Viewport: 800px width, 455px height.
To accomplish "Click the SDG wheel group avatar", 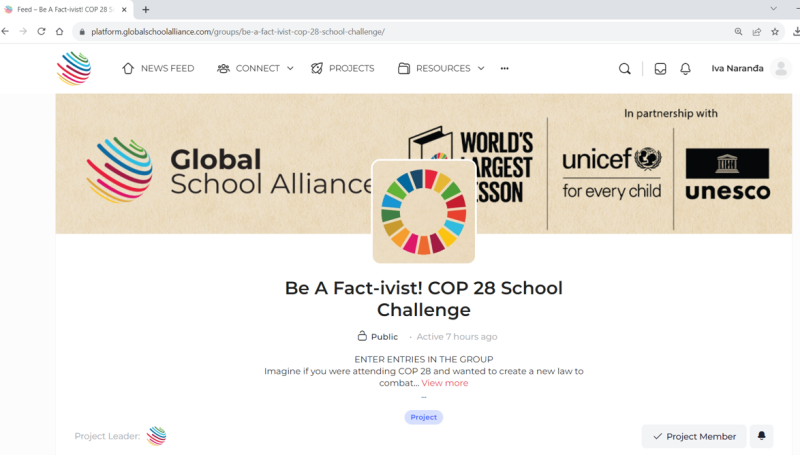I will [x=423, y=211].
